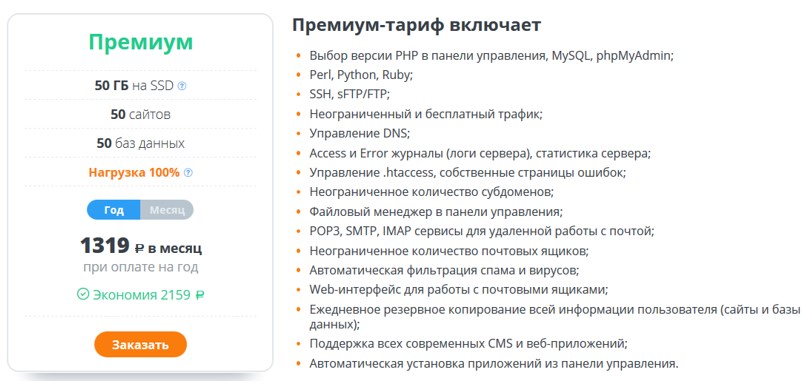Click the bullet next to SSH, sFTP/FTP
Screen dimensions: 806x387
click(299, 95)
